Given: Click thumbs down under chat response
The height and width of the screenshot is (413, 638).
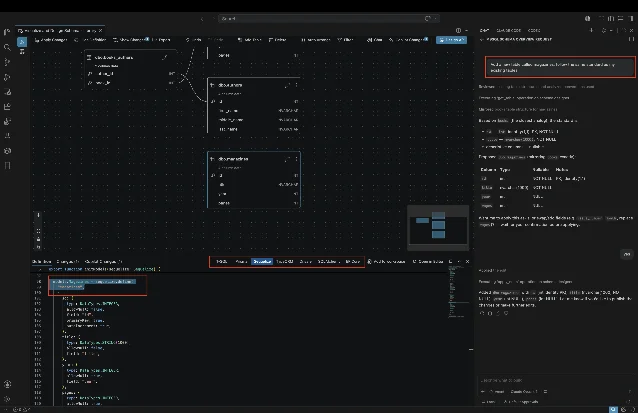Looking at the screenshot, I should [x=506, y=313].
